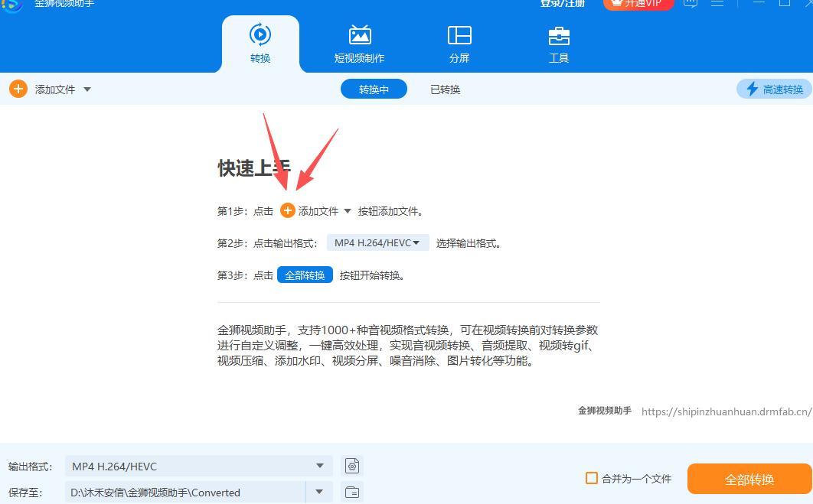Click the orange plus 添加文件 icon in toolbar

(x=18, y=89)
